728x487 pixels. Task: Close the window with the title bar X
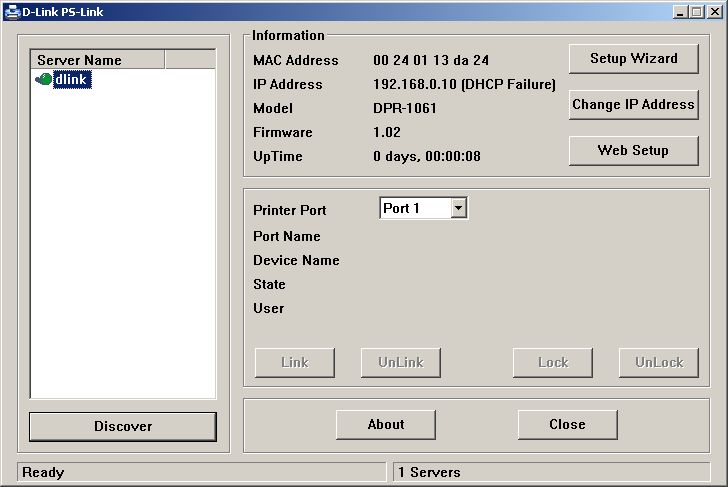pyautogui.click(x=715, y=12)
